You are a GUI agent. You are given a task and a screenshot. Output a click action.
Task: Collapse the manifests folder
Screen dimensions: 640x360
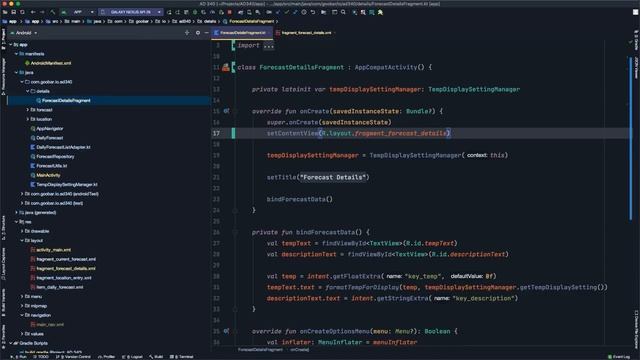pos(16,54)
